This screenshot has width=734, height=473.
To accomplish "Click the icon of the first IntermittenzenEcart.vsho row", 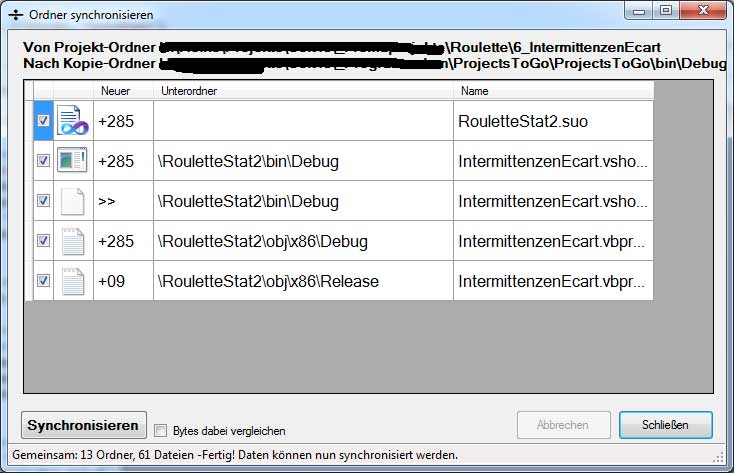I will 72,161.
